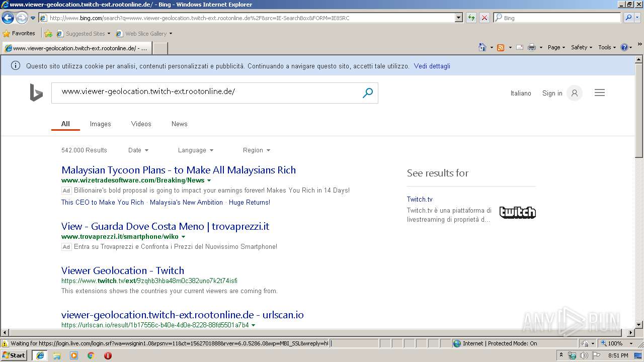Viewport: 644px width, 362px height.
Task: Open Chrome from the taskbar
Action: 91,355
